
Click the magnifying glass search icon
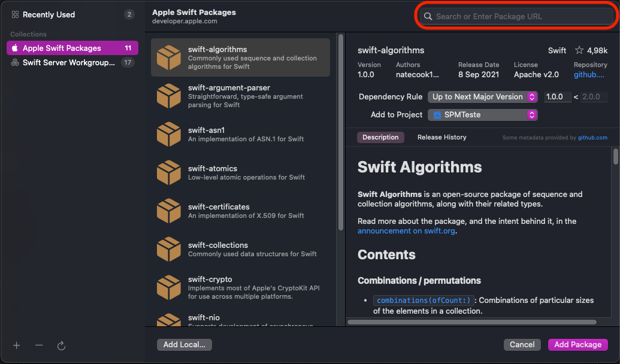(x=428, y=17)
